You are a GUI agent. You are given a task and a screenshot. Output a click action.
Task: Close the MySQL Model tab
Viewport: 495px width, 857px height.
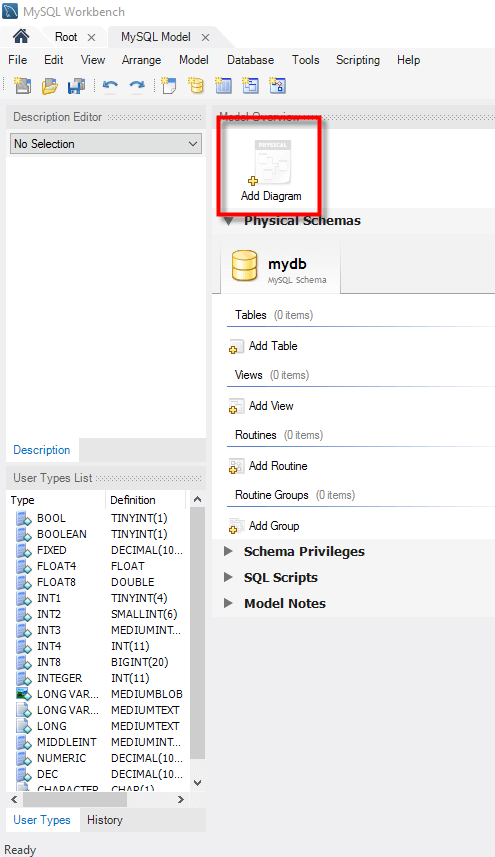[205, 37]
